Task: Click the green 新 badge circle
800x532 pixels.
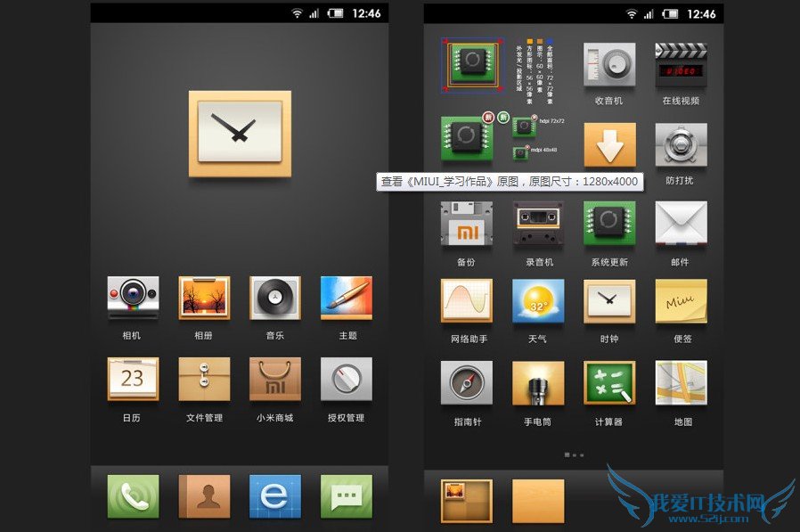Action: click(503, 118)
